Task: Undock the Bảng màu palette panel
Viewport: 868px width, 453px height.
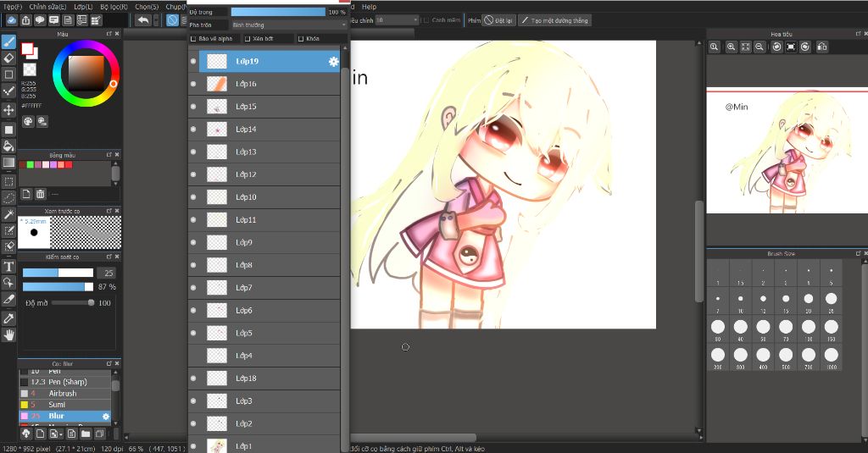Action: [x=109, y=155]
